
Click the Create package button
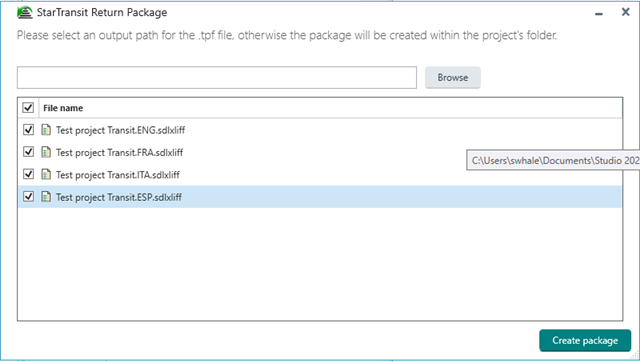click(x=585, y=340)
